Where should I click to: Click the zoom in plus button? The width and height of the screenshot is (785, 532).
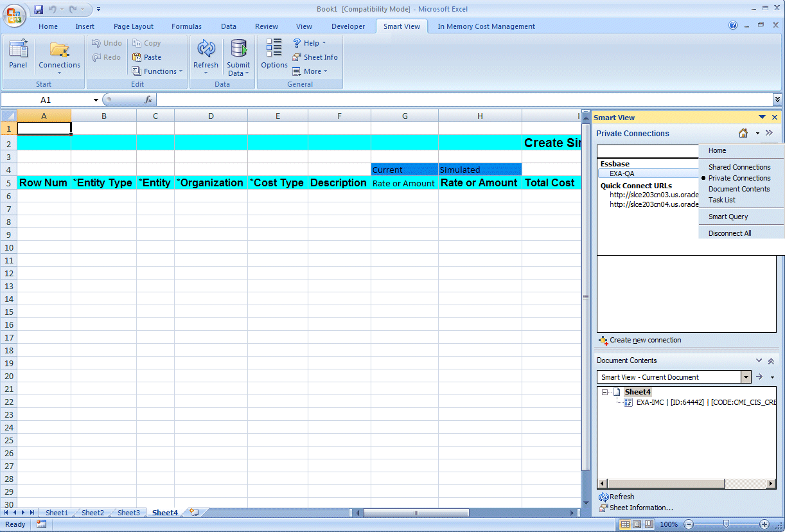pyautogui.click(x=764, y=524)
